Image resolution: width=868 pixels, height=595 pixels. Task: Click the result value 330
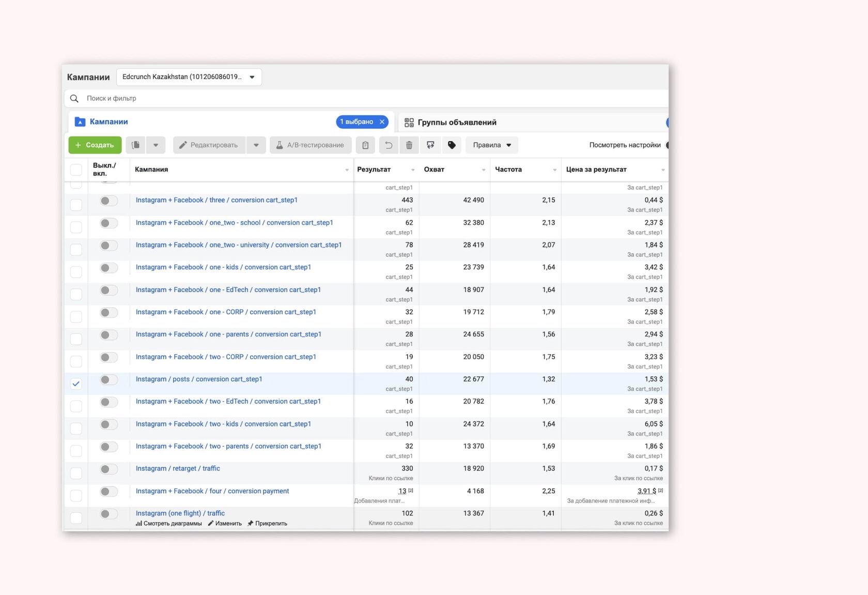(407, 469)
